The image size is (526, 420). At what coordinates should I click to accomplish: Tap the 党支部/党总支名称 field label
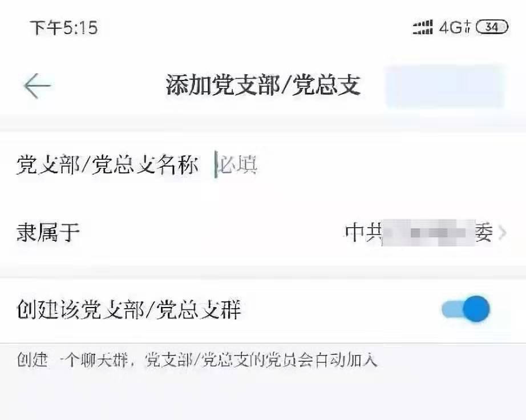click(x=107, y=165)
